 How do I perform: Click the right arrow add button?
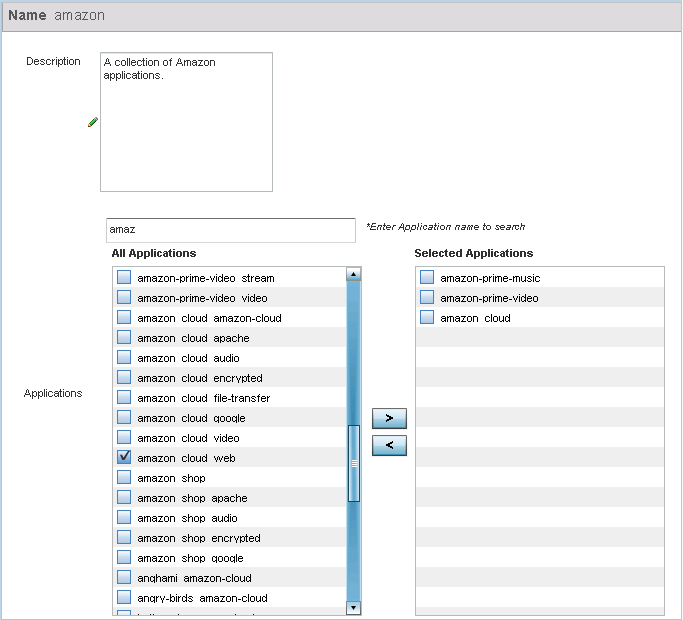click(x=389, y=419)
